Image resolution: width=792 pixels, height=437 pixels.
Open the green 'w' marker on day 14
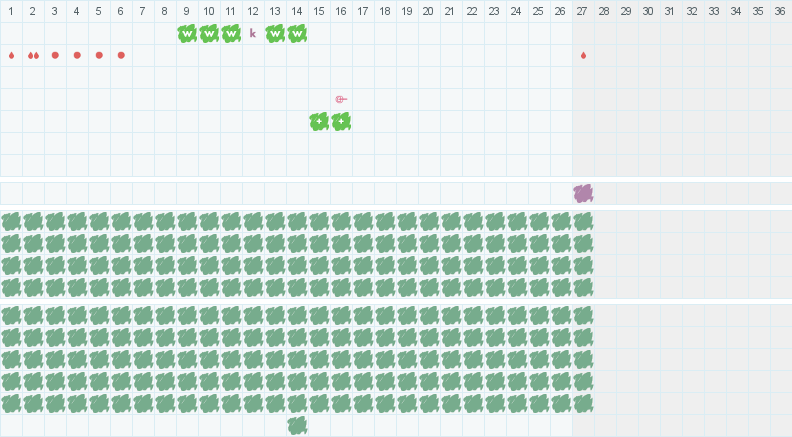pos(297,33)
